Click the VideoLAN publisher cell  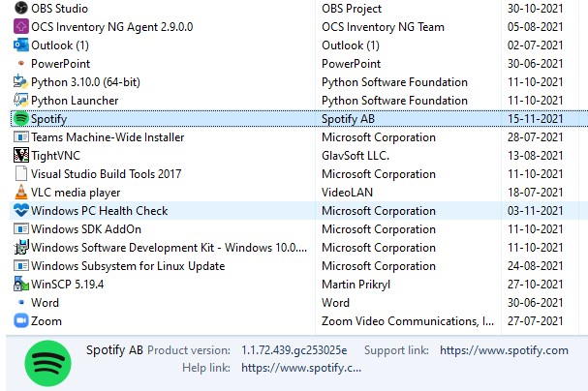pyautogui.click(x=347, y=193)
